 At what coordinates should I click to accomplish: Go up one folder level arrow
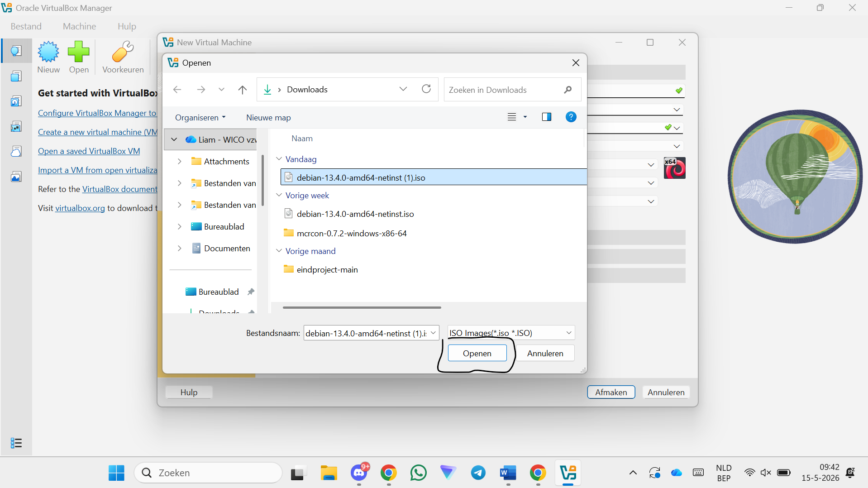click(x=243, y=90)
